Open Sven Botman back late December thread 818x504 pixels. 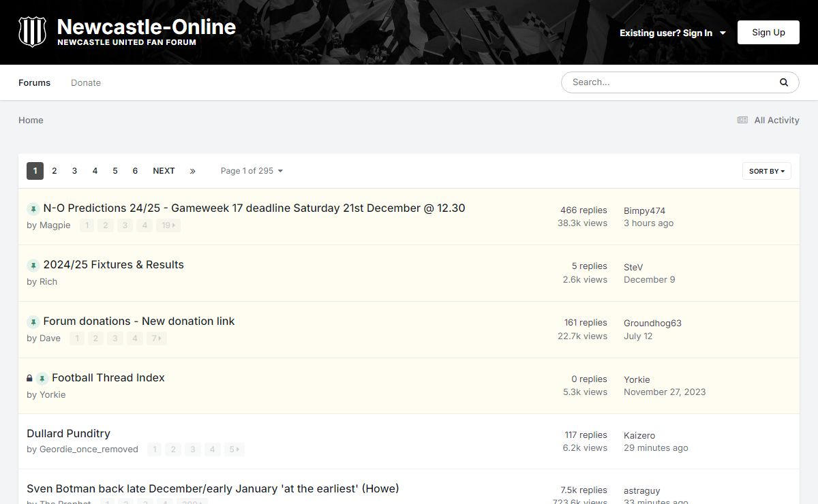[x=213, y=489]
